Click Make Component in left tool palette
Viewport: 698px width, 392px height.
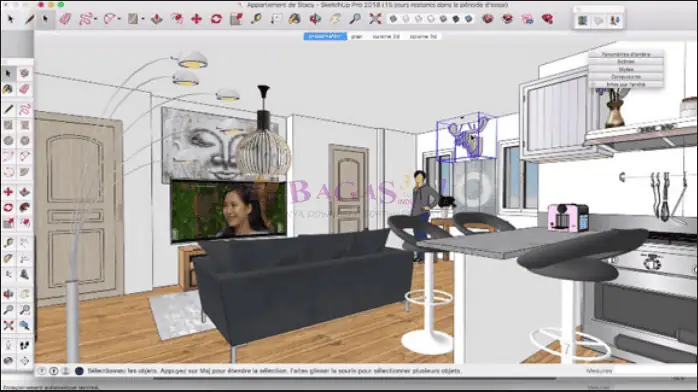(x=24, y=73)
